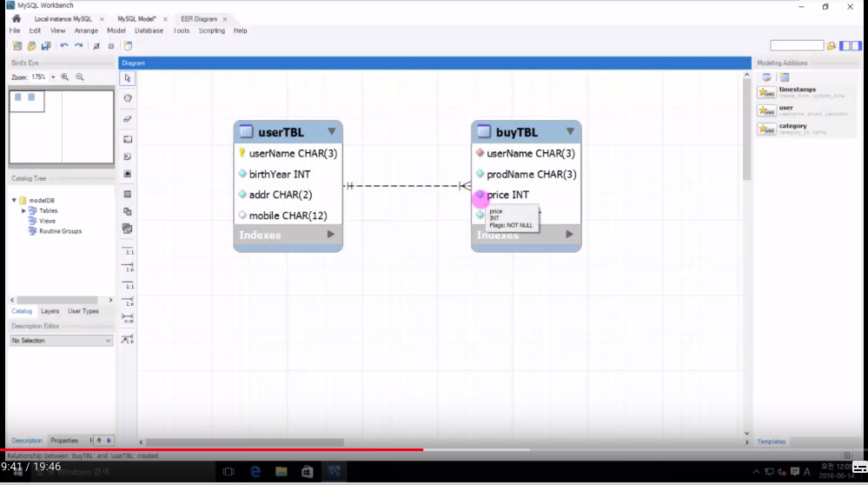The height and width of the screenshot is (485, 868).
Task: Select the mobile CHAR(12) column
Action: click(288, 216)
